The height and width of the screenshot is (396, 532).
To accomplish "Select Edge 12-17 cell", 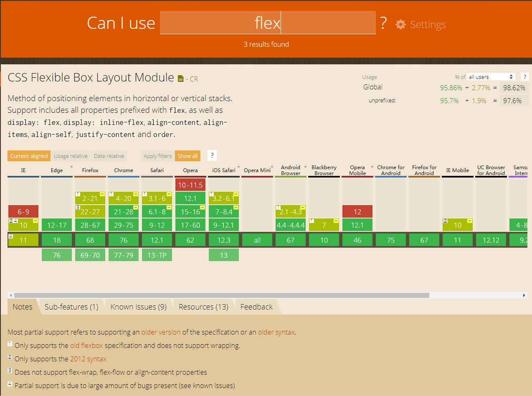I will click(x=57, y=225).
